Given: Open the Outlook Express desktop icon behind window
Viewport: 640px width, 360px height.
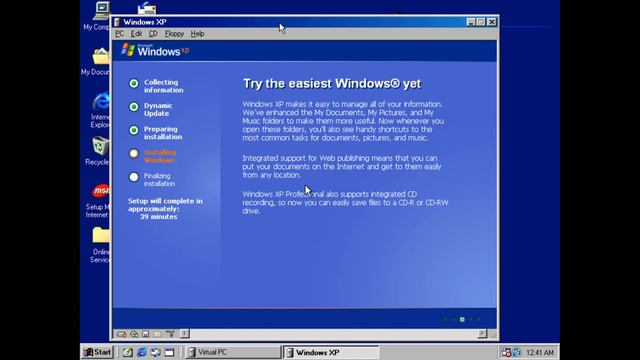Looking at the screenshot, I should coord(147,7).
